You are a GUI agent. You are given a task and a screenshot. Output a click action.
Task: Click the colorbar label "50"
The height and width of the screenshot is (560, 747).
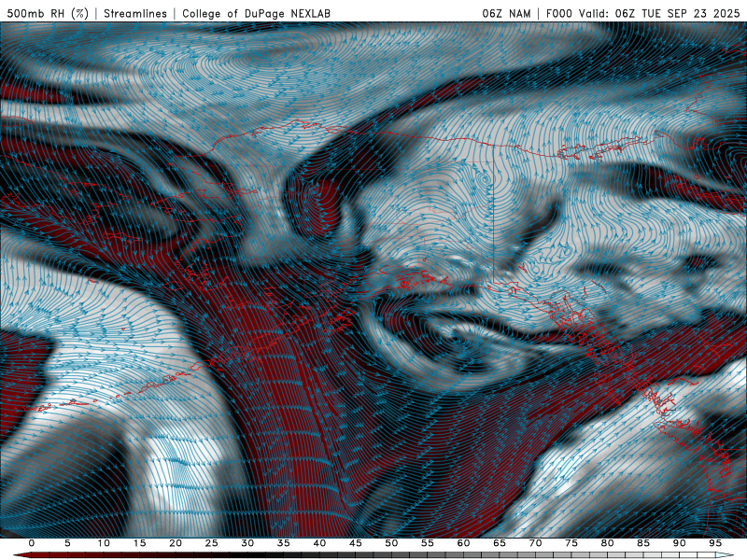(391, 543)
